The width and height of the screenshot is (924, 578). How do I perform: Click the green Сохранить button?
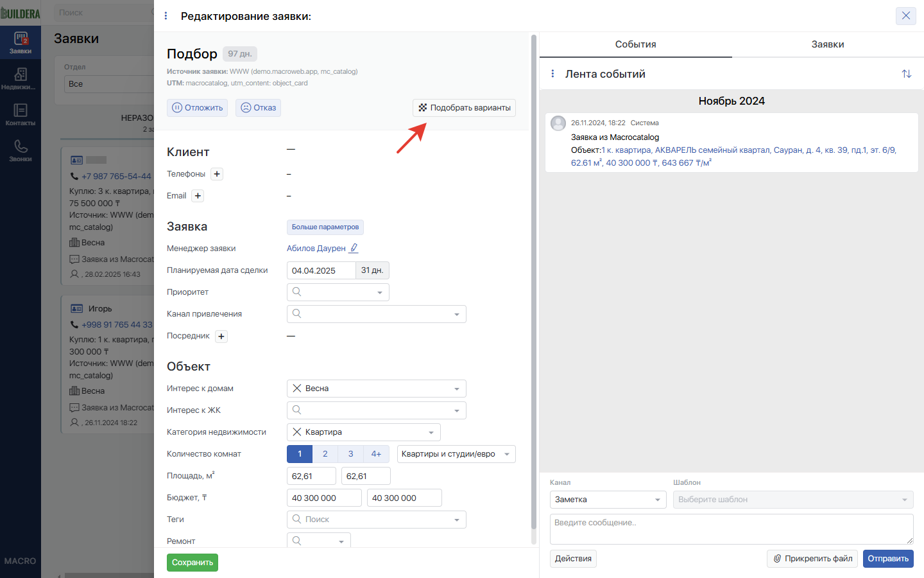[x=193, y=563]
